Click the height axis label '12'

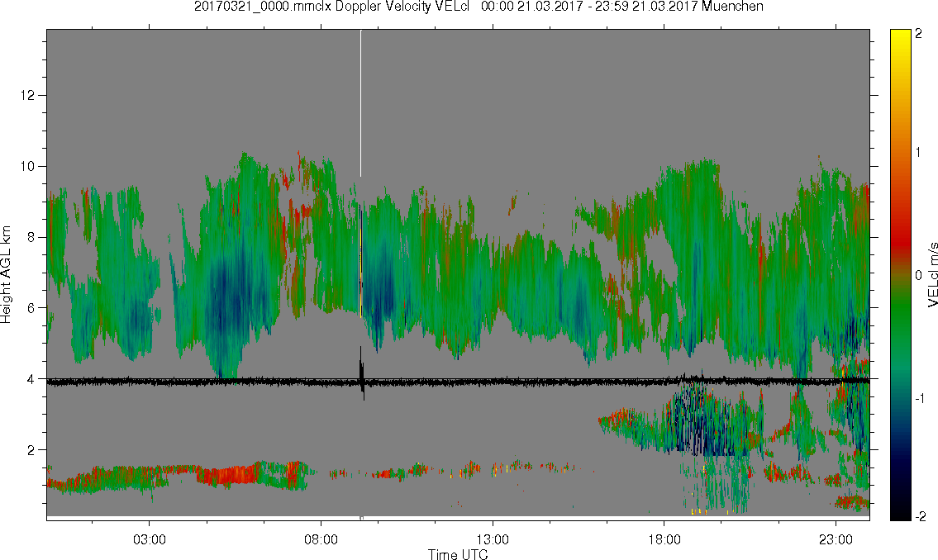pos(27,96)
